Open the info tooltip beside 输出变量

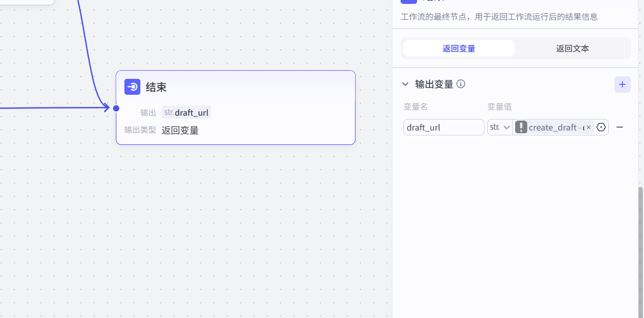(461, 84)
